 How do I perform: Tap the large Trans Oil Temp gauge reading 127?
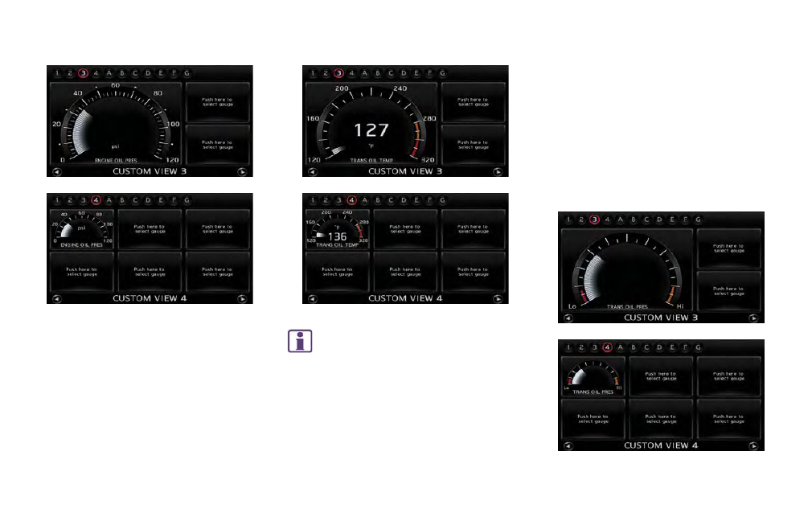(x=371, y=123)
